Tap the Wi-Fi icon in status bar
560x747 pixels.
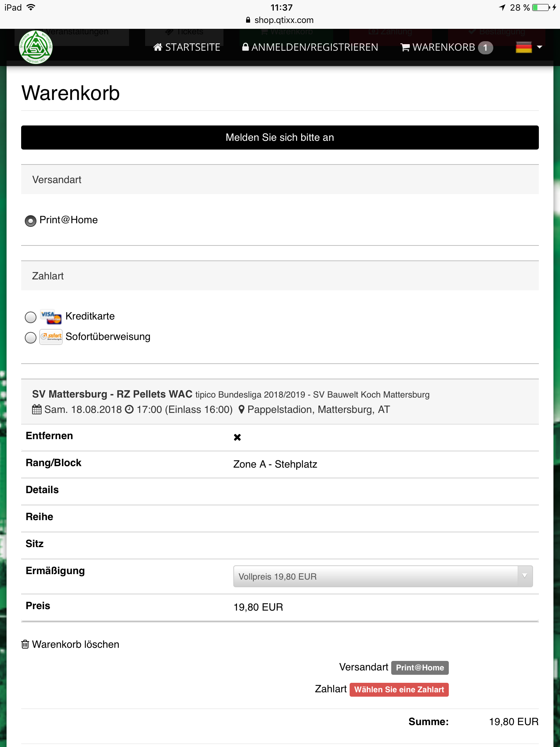pos(31,7)
